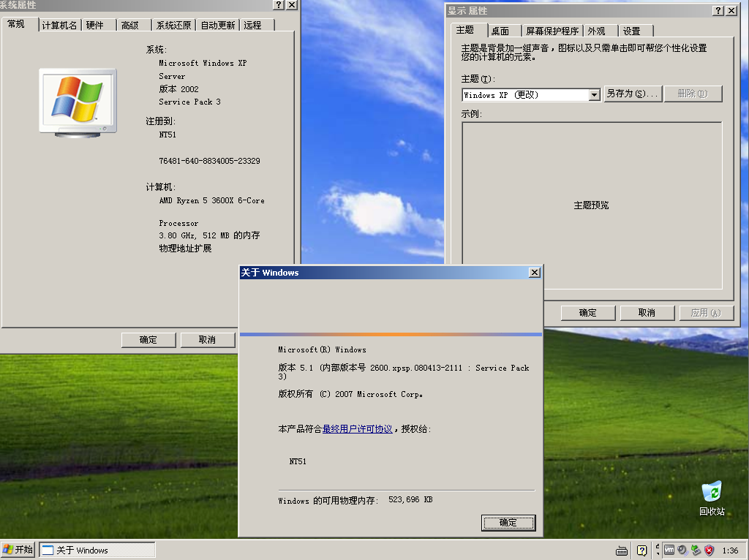The width and height of the screenshot is (749, 560).
Task: Select the keyboard layout tray icon
Action: point(621,550)
